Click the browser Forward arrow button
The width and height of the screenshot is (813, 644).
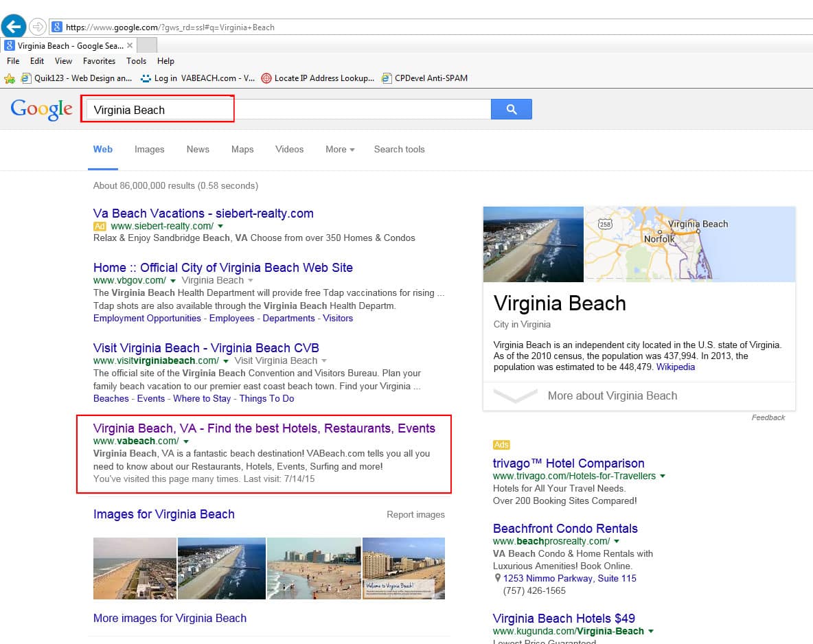tap(37, 26)
